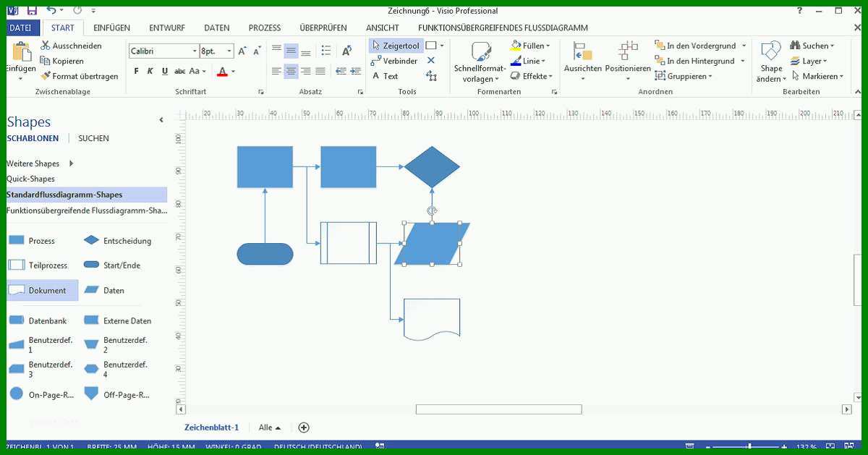Decrease font size with small A icon
Viewport: 868px width, 455px height.
point(257,51)
